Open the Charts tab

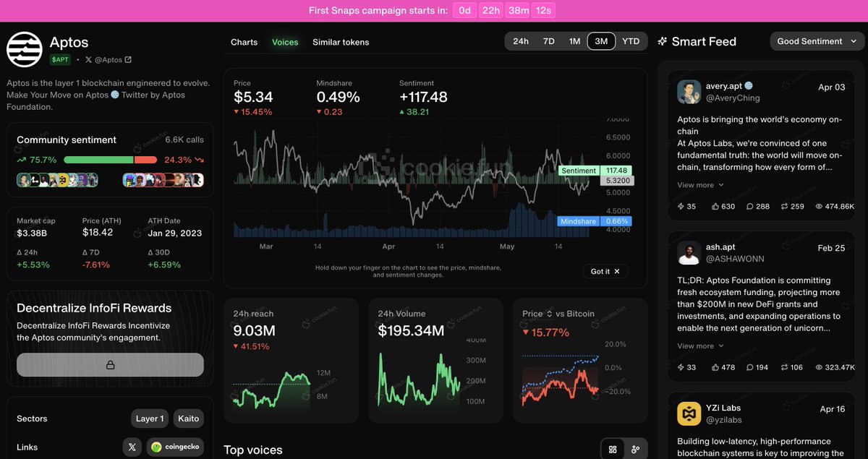click(x=244, y=42)
